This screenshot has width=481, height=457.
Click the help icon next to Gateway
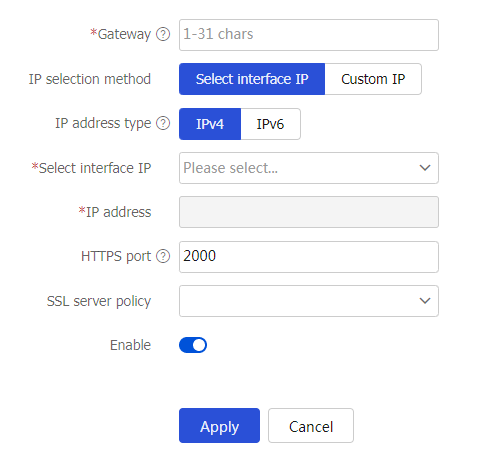click(163, 34)
